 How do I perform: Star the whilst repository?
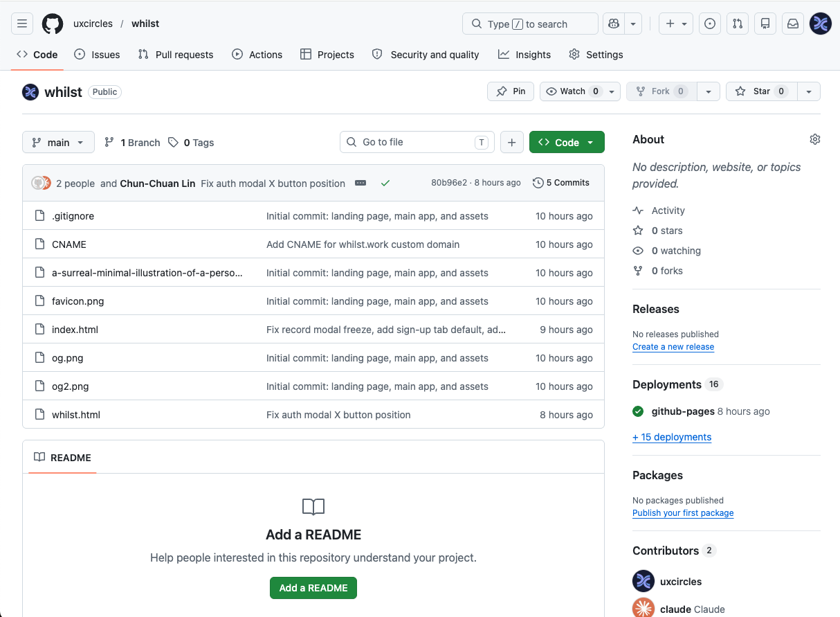pos(761,91)
